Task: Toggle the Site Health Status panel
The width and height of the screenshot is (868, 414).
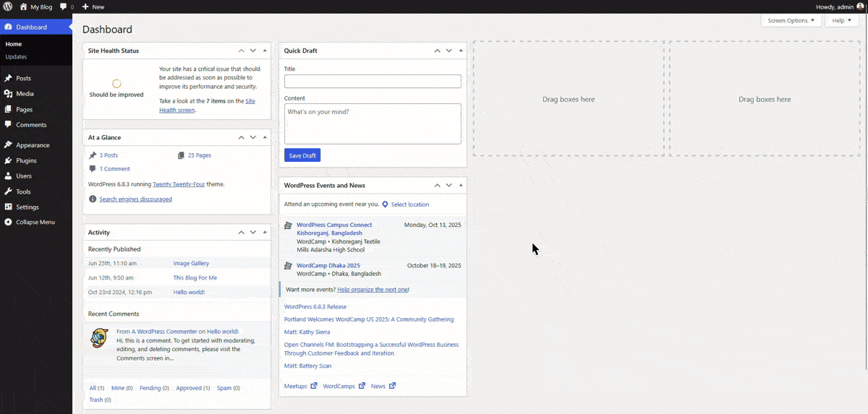Action: (x=265, y=51)
